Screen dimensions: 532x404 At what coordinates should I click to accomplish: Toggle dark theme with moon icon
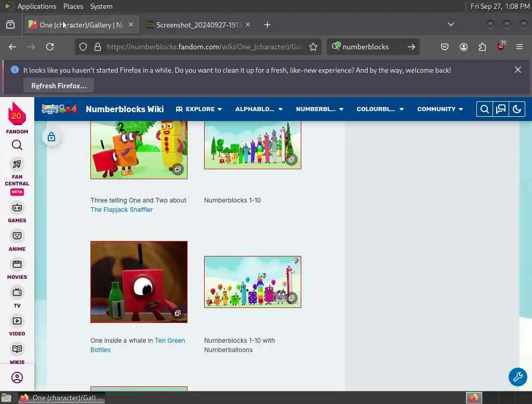(517, 109)
